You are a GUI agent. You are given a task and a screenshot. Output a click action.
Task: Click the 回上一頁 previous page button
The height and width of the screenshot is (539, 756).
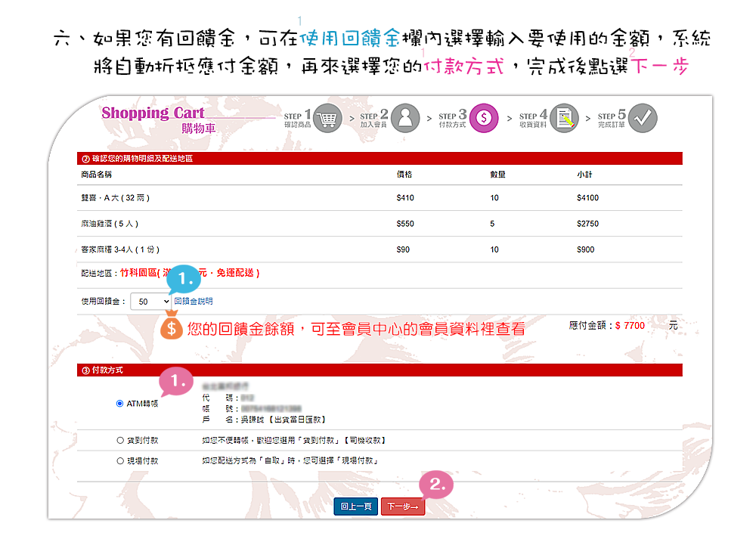click(x=355, y=506)
